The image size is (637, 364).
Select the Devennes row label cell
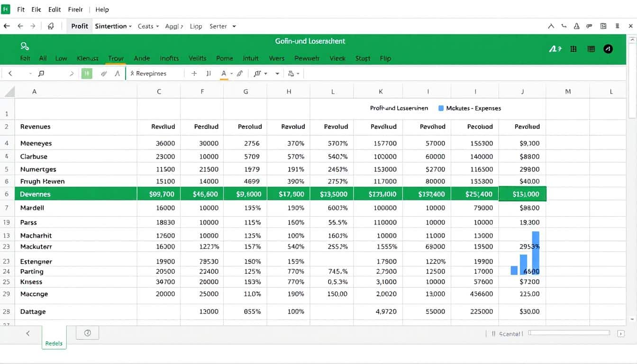point(76,194)
